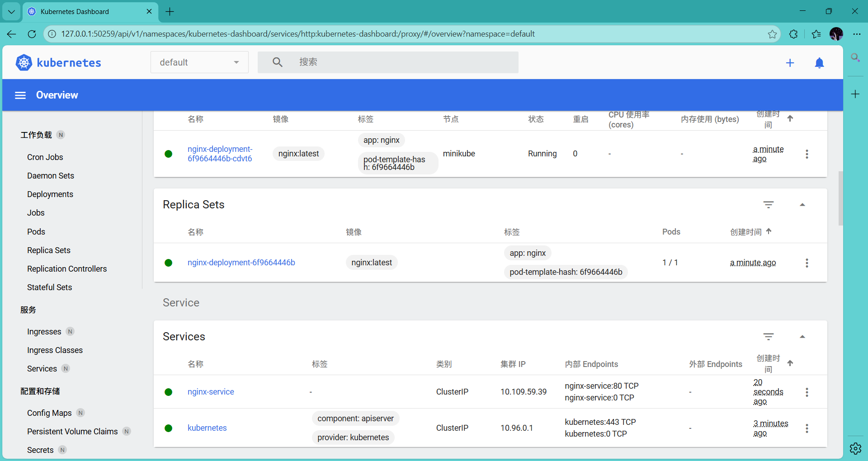Close the Kubernetes Dashboard tab
Viewport: 868px width, 461px height.
(149, 11)
